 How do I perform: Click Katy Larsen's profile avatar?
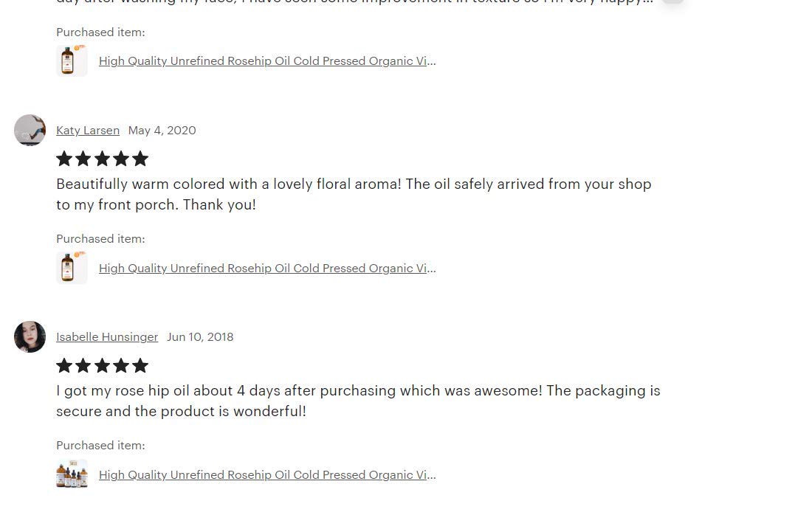click(x=30, y=131)
